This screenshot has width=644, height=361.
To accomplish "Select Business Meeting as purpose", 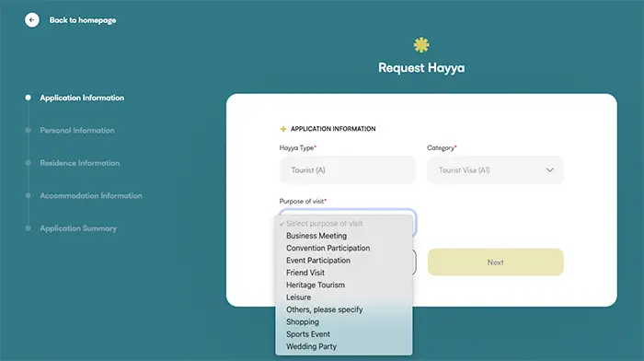I will (x=344, y=236).
